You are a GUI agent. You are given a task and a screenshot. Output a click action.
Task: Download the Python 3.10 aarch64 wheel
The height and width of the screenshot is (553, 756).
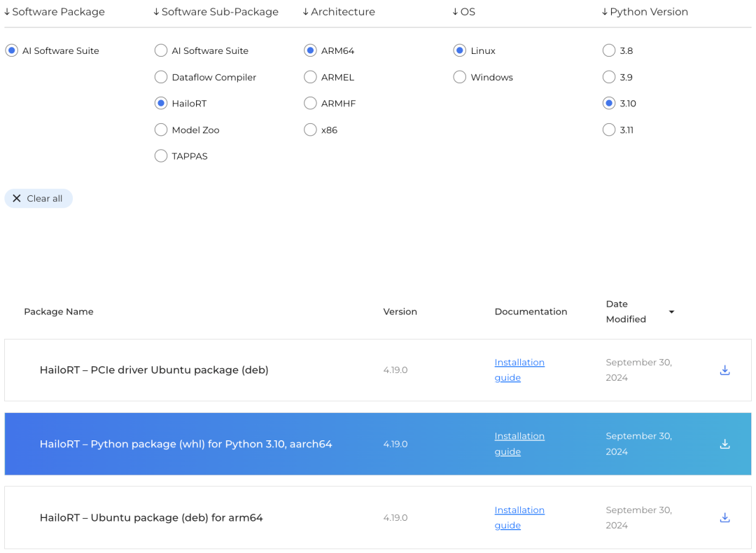724,444
